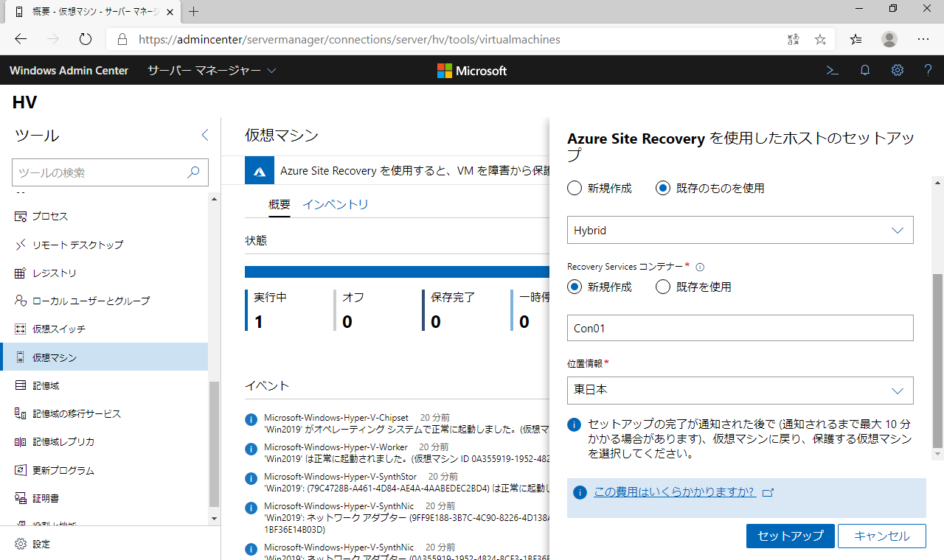This screenshot has height=560, width=944.
Task: Click 保存完了 count 0
Action: pos(436,322)
